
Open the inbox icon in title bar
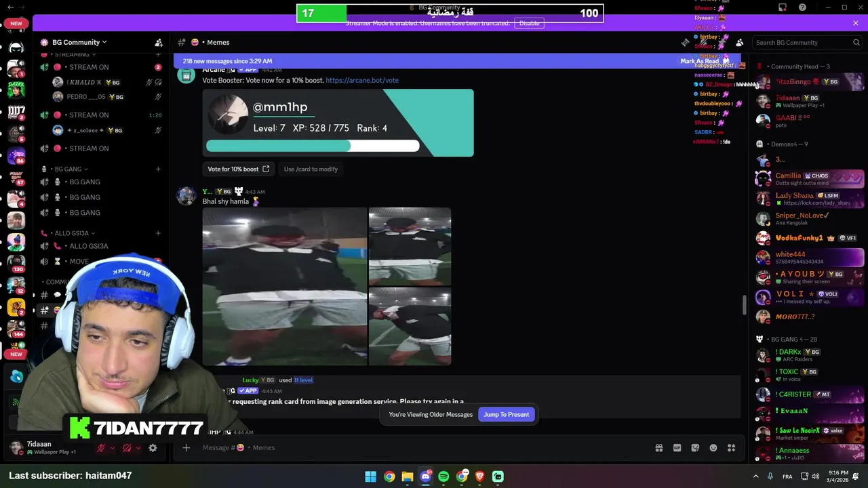tap(783, 7)
